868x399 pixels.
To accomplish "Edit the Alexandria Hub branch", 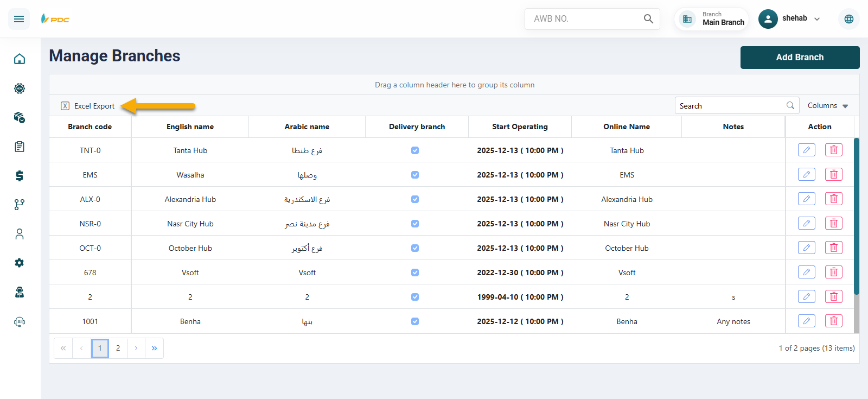I will point(807,199).
